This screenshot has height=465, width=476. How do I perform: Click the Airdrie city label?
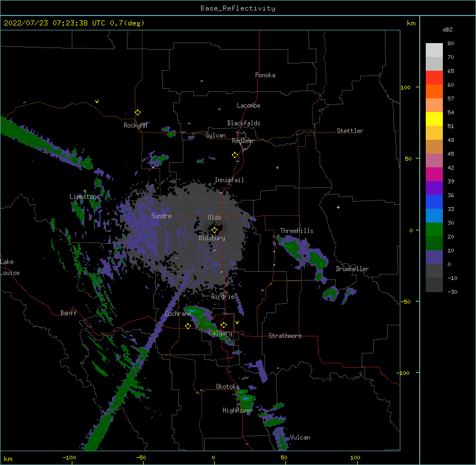click(x=223, y=297)
